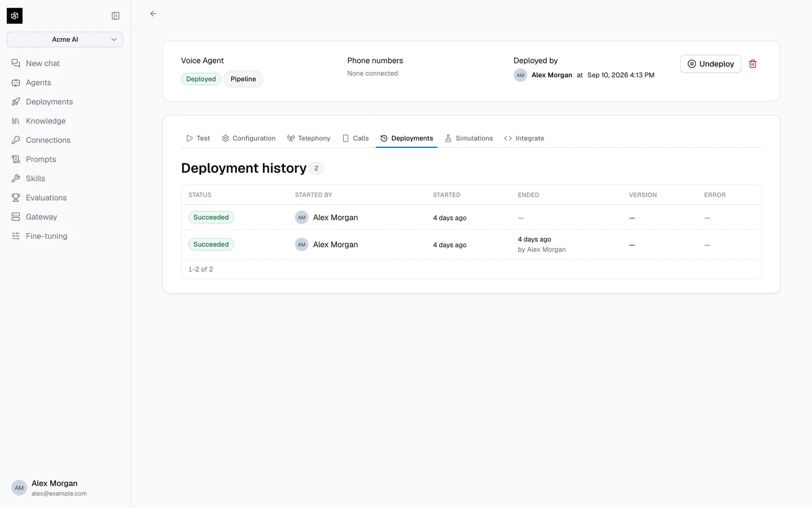Screen dimensions: 812x508
Task: Switch to the Calls tab
Action: point(356,138)
